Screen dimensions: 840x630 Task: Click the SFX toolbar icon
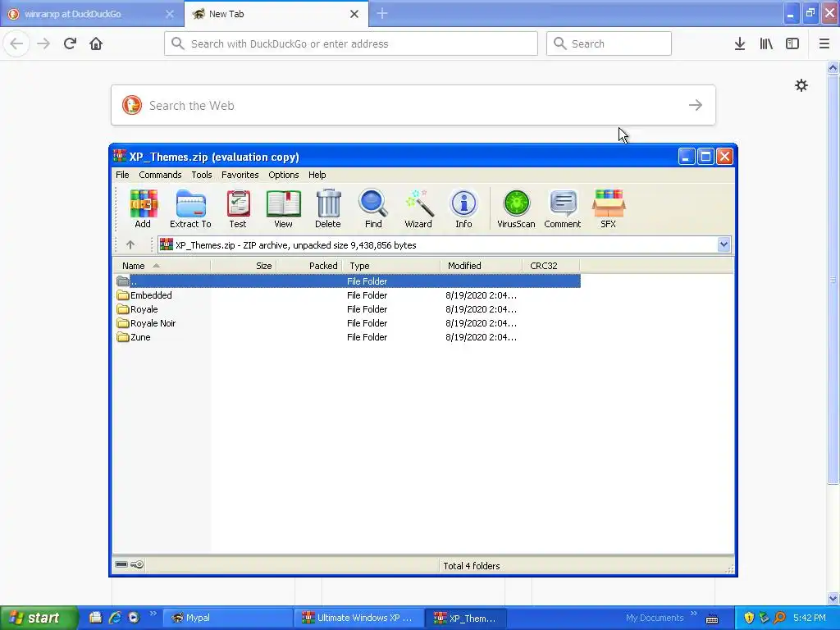point(608,208)
